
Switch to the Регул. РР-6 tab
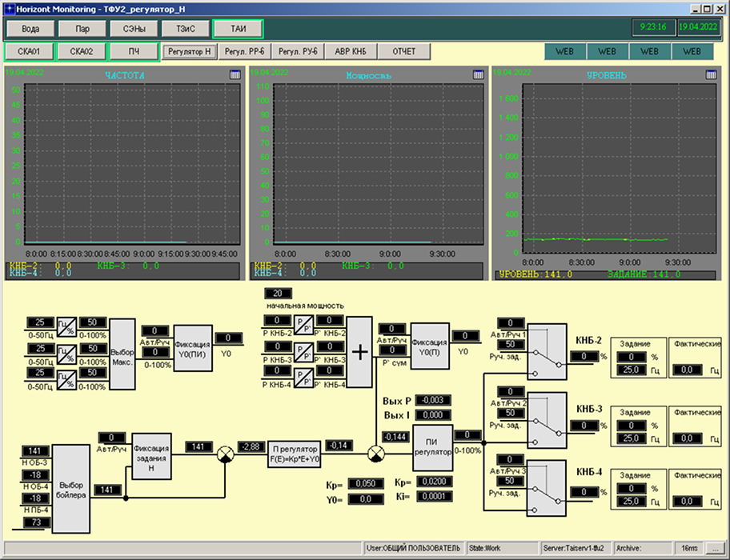(245, 52)
